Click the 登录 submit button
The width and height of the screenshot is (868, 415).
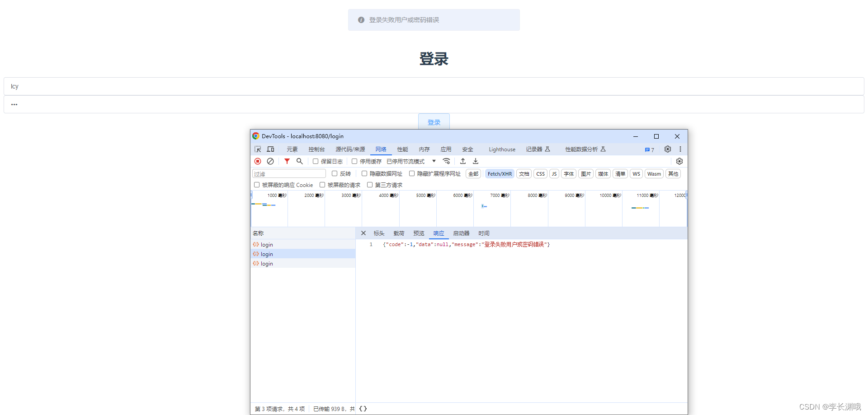pyautogui.click(x=434, y=122)
